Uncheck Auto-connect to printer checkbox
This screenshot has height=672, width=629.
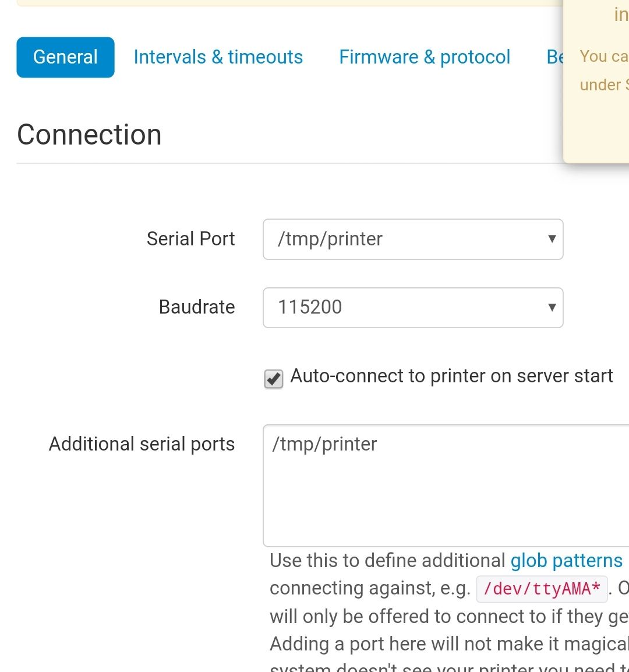[x=274, y=378]
